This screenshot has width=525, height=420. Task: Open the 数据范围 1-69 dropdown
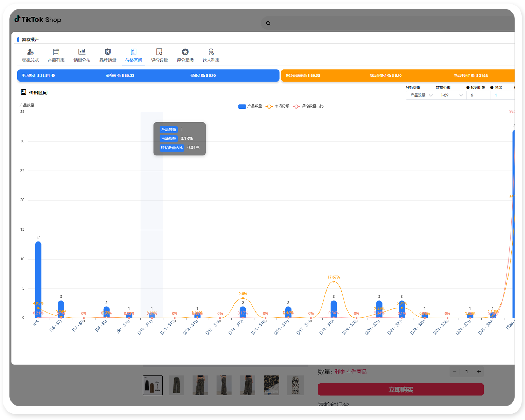coord(451,95)
